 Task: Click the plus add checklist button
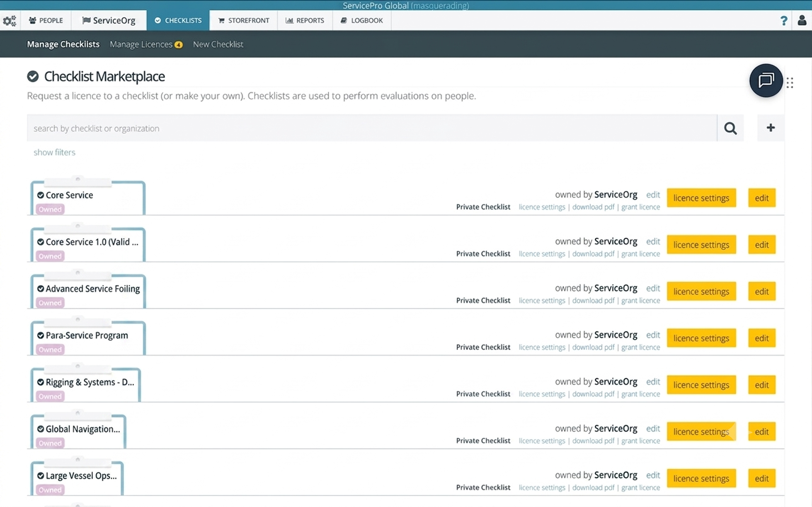[771, 128]
